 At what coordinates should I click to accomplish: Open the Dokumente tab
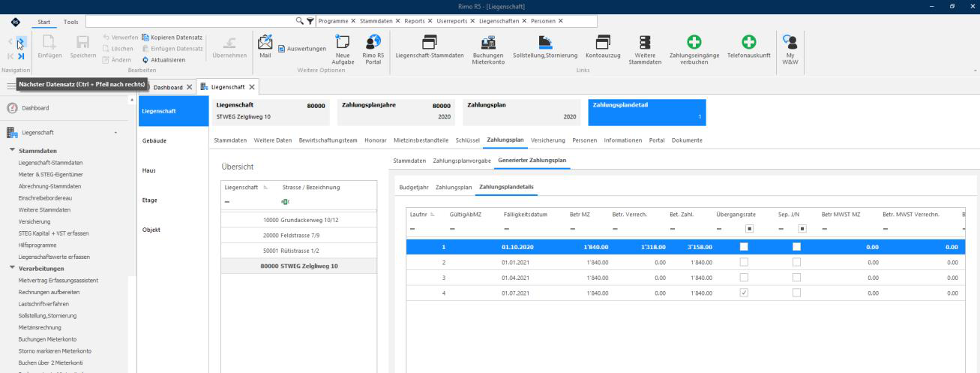[687, 141]
